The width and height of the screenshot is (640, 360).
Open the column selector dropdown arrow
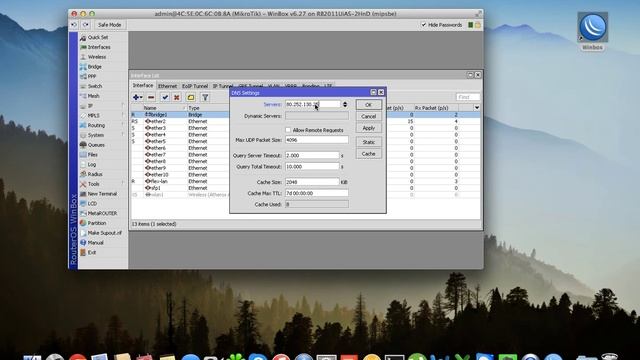pos(476,108)
